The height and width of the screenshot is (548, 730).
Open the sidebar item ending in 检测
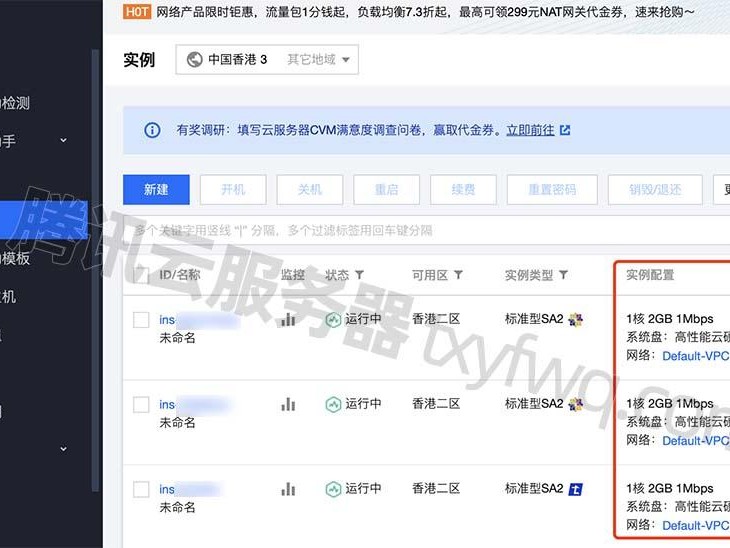tap(15, 103)
